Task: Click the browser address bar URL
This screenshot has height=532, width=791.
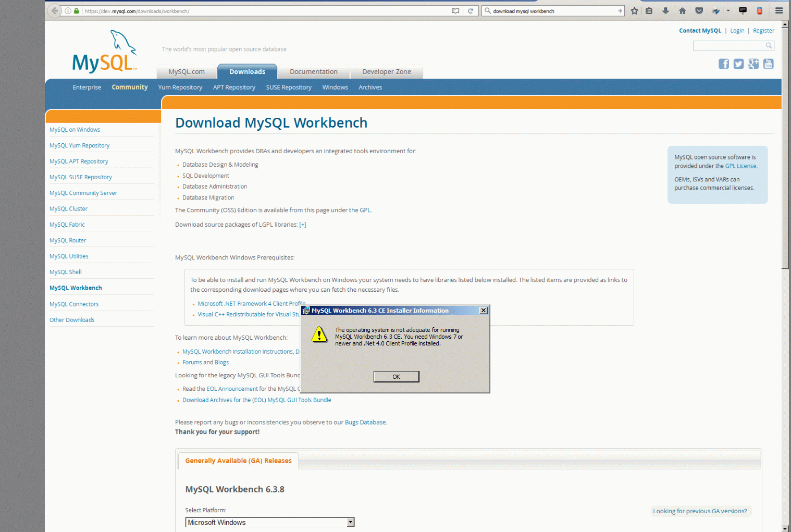Action: point(266,11)
